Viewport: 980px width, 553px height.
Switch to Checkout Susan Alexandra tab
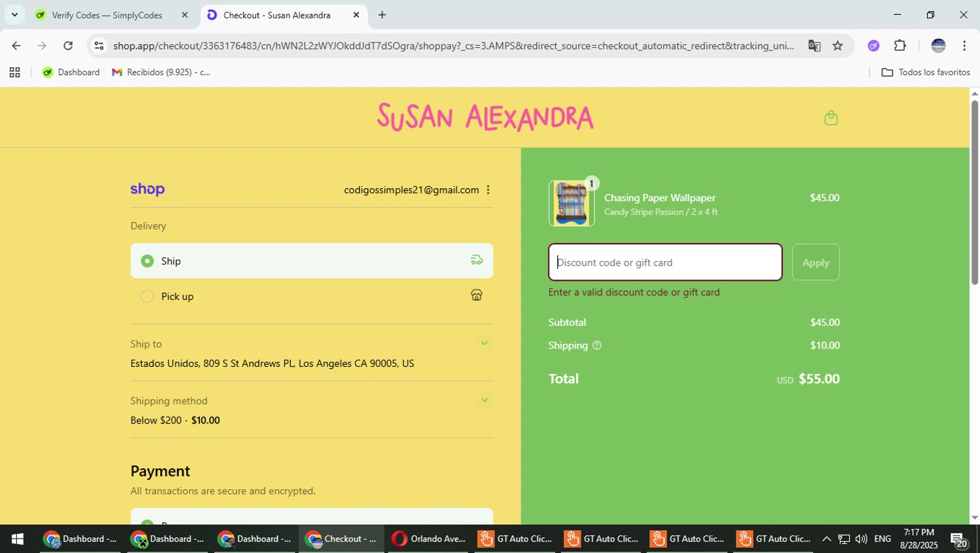(284, 15)
